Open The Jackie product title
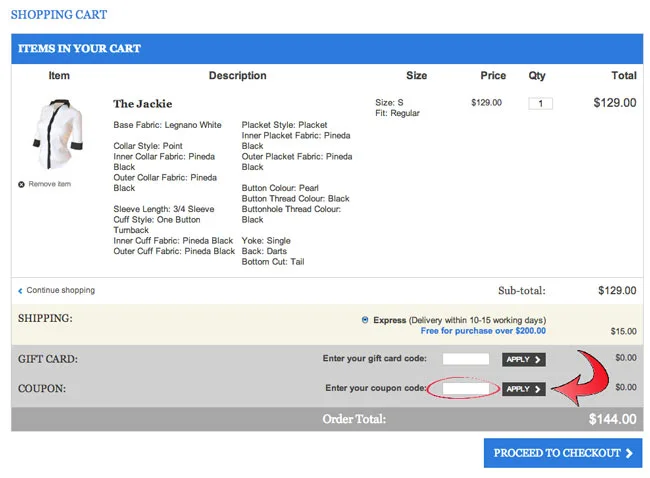 pyautogui.click(x=142, y=104)
